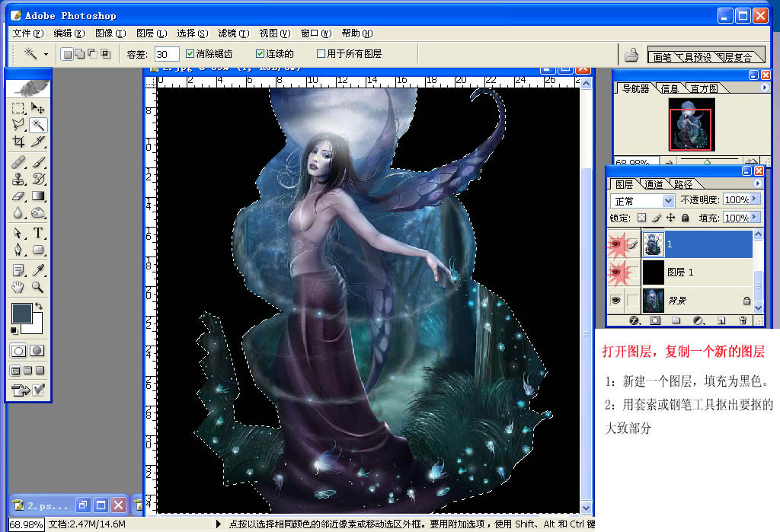Toggle lock transparent pixels
This screenshot has width=780, height=532.
(x=641, y=217)
